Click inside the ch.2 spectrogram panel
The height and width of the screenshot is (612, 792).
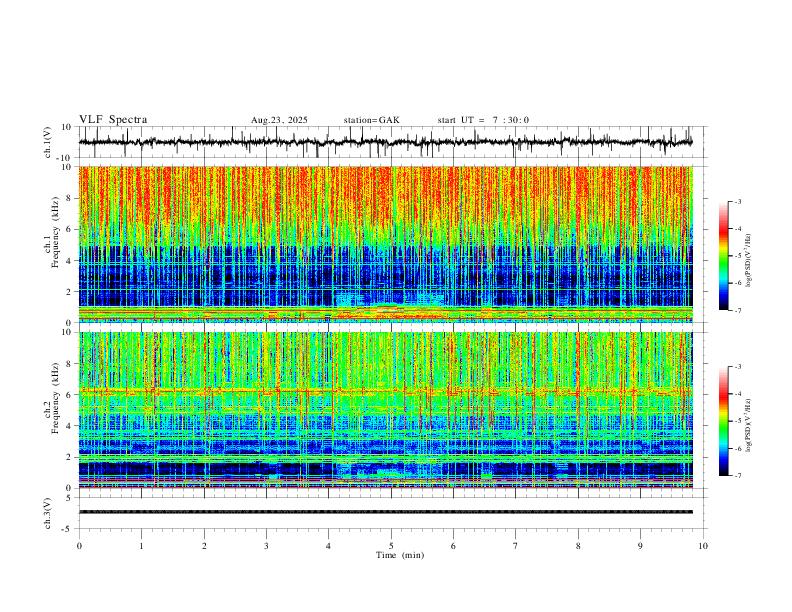[385, 410]
